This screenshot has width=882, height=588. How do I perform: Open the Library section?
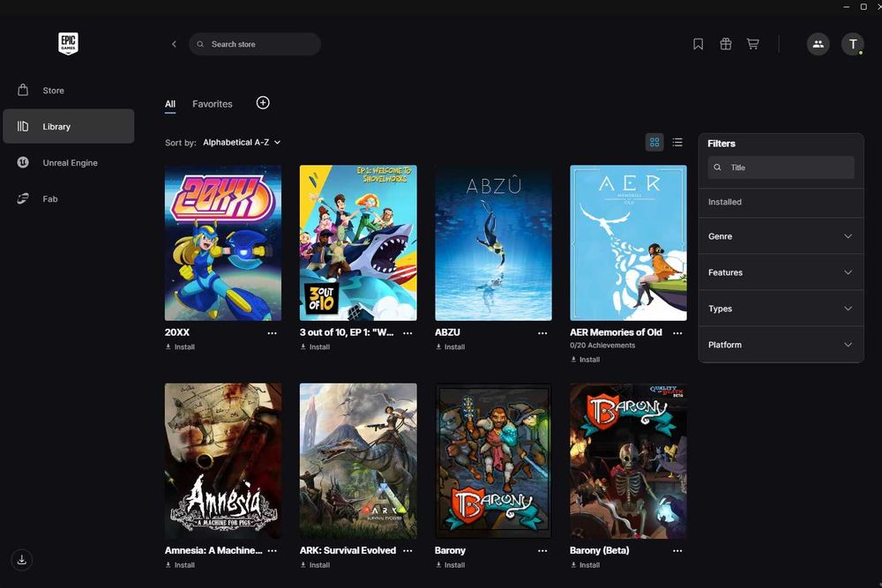[x=69, y=126]
